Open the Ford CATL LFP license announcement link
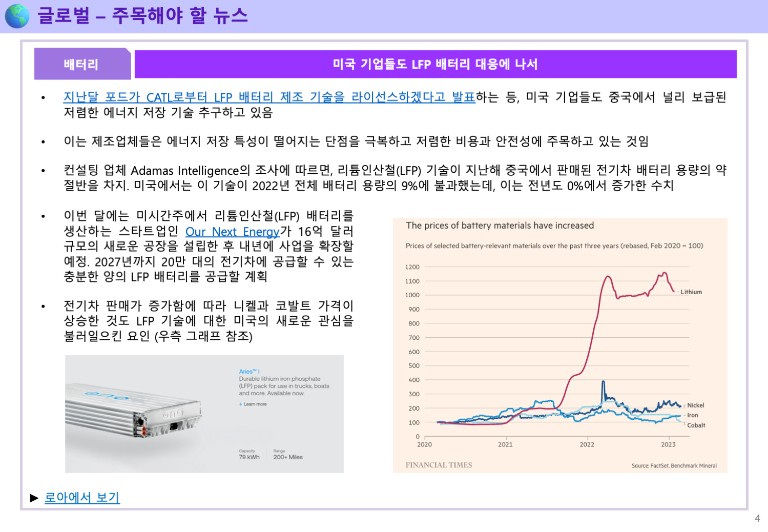The width and height of the screenshot is (768, 532). point(269,97)
